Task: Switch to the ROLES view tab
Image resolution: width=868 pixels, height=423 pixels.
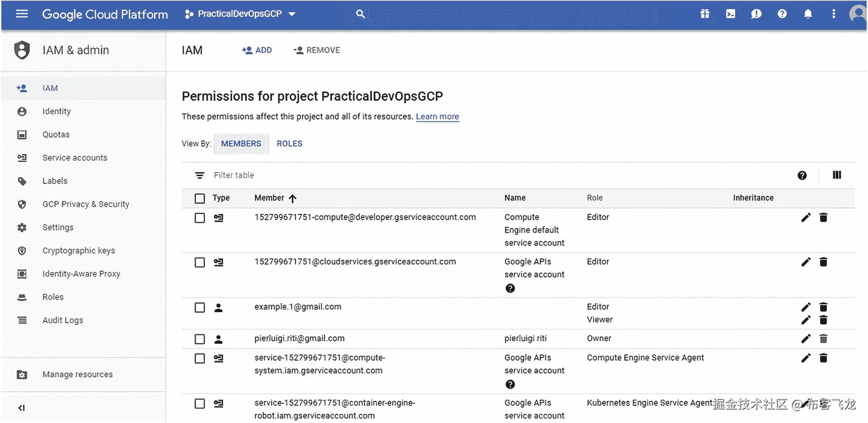Action: (x=289, y=144)
